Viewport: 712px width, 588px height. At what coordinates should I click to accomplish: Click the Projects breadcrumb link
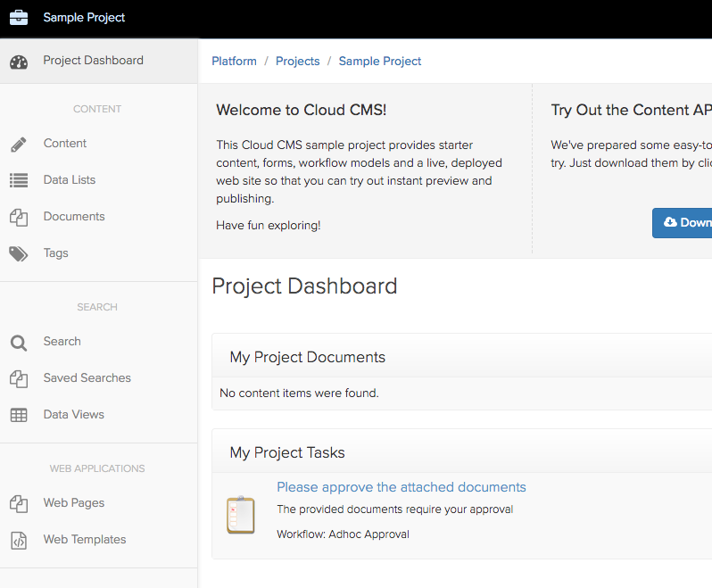tap(297, 62)
